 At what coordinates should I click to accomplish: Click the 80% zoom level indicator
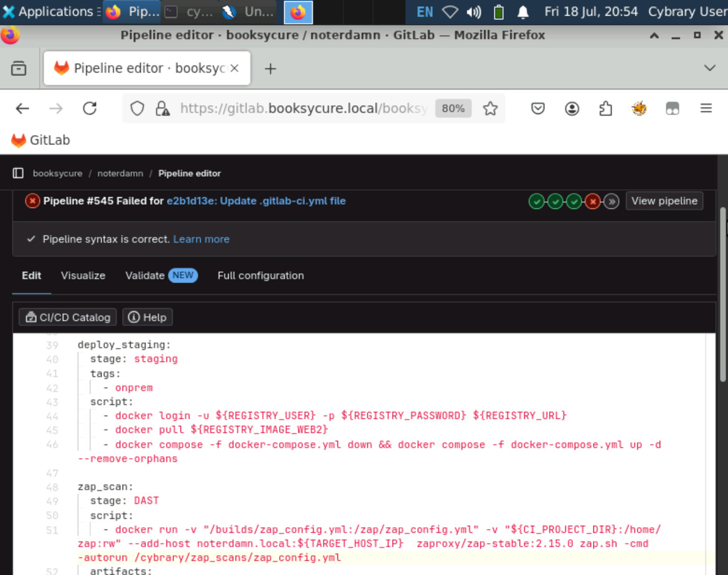(453, 109)
